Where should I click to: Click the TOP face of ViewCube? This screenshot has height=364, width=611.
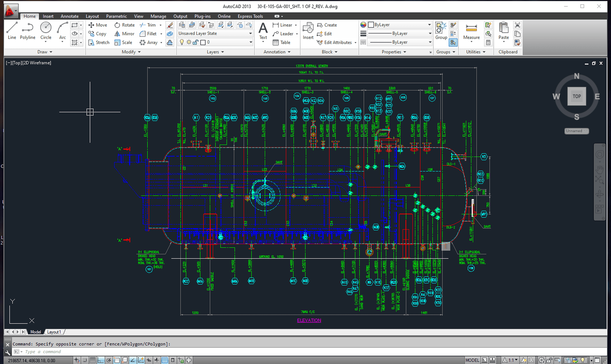coord(577,96)
